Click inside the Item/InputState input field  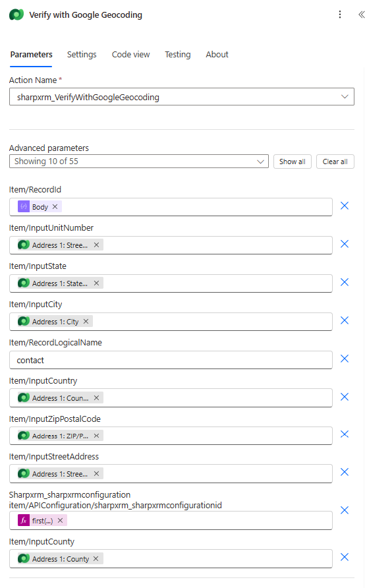171,283
